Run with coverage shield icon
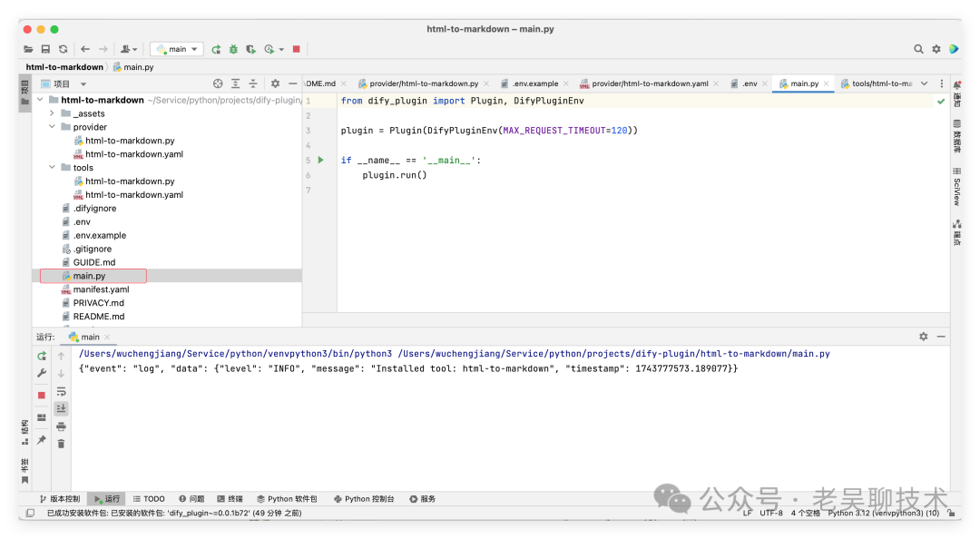Screen dimensions: 980x539 [250, 49]
